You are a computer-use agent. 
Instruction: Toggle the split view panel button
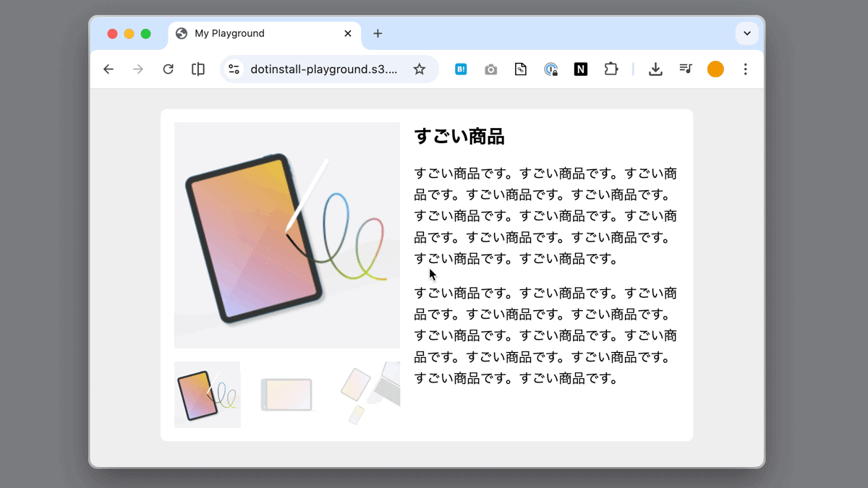198,69
